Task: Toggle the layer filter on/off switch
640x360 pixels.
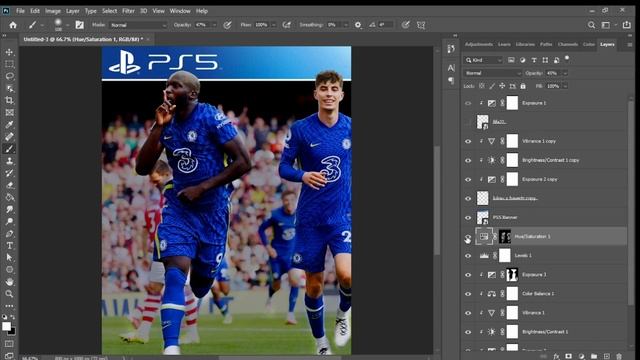Action: coord(567,58)
